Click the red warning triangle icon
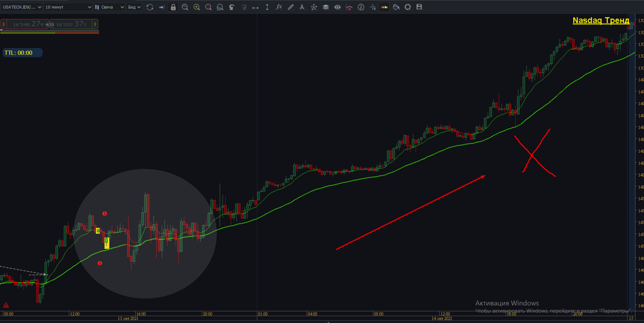Screen dimensions: 644x323 tap(6, 305)
